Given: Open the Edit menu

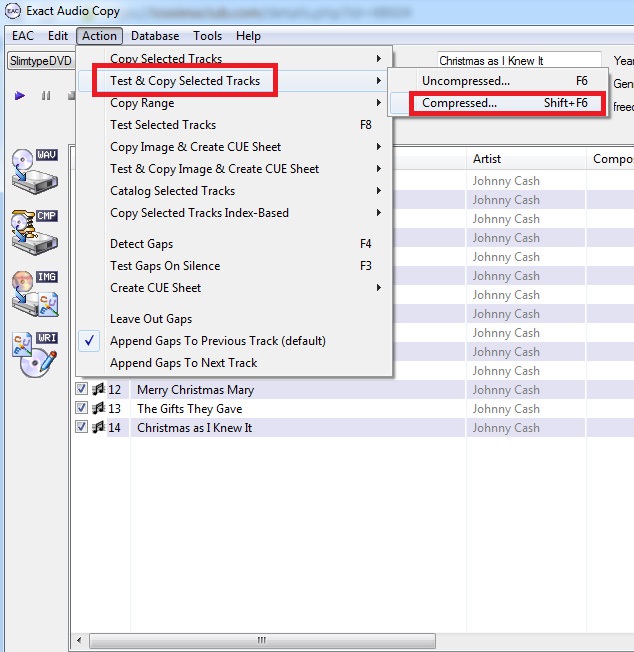Looking at the screenshot, I should [x=58, y=36].
